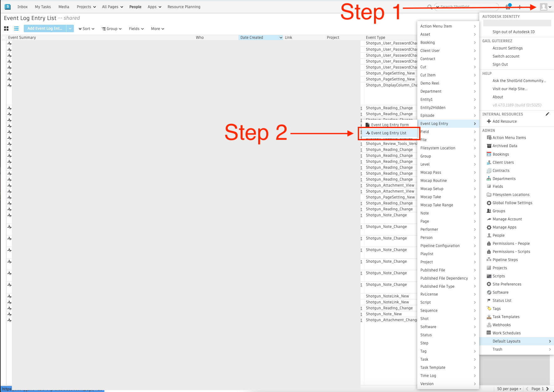
Task: Click the Software disc icon
Action: click(x=489, y=292)
